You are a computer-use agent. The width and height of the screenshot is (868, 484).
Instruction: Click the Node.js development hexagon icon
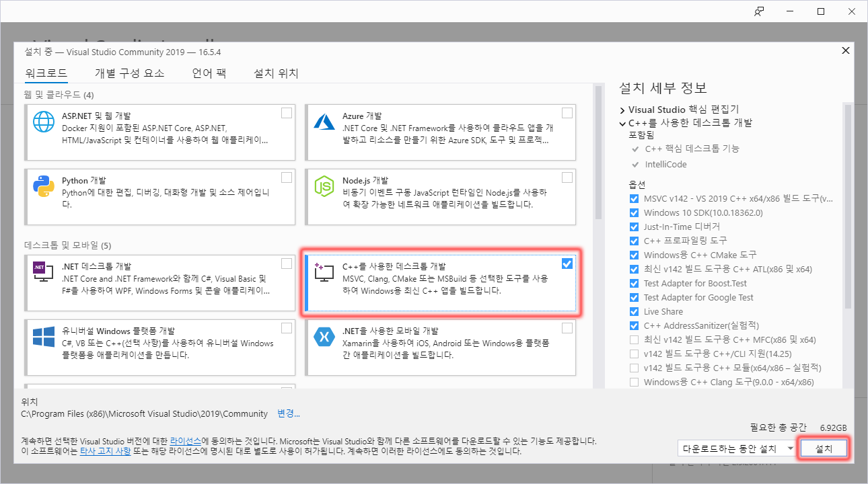325,187
